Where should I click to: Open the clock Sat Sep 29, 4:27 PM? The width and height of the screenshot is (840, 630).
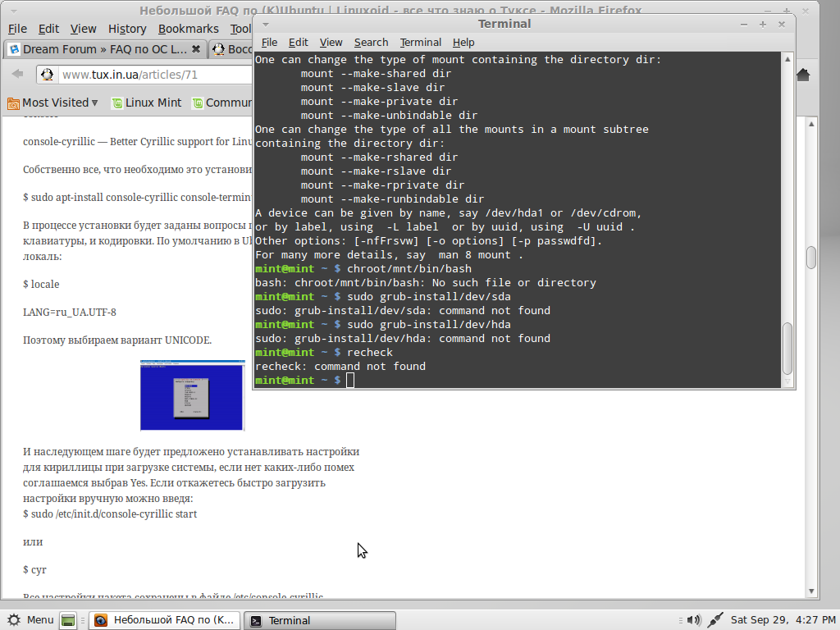(x=783, y=620)
